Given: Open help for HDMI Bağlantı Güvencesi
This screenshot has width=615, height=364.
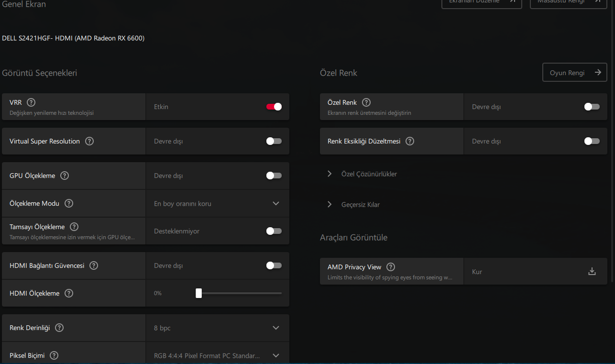Looking at the screenshot, I should click(x=94, y=265).
